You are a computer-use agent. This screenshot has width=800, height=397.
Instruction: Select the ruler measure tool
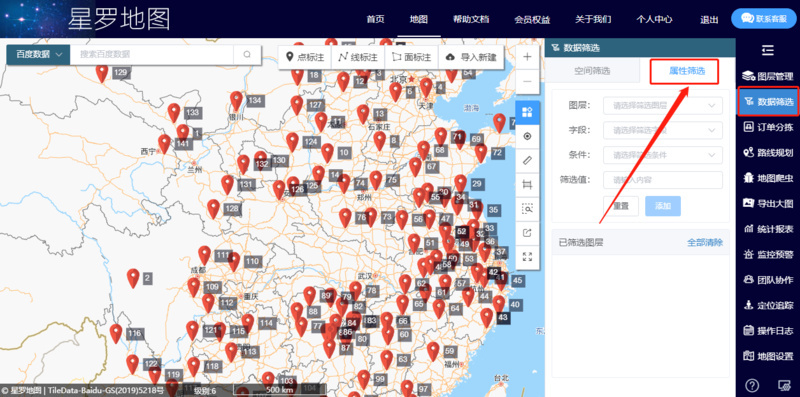pos(528,160)
